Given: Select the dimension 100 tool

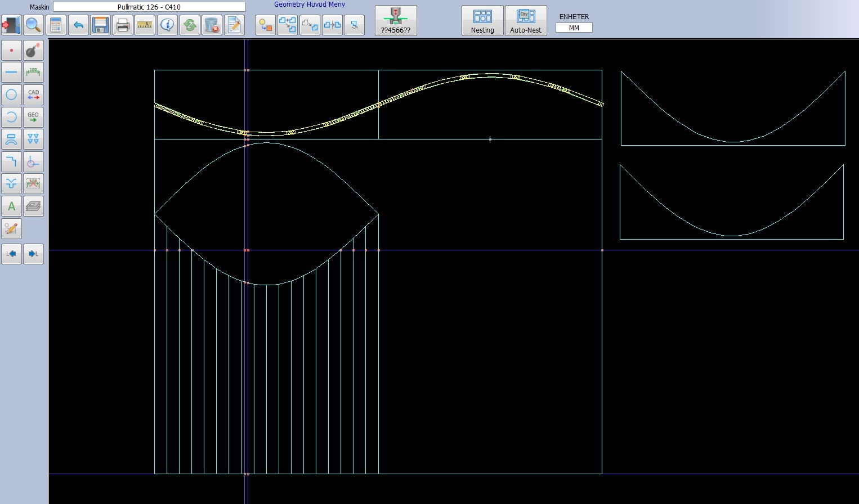Looking at the screenshot, I should coord(33,73).
